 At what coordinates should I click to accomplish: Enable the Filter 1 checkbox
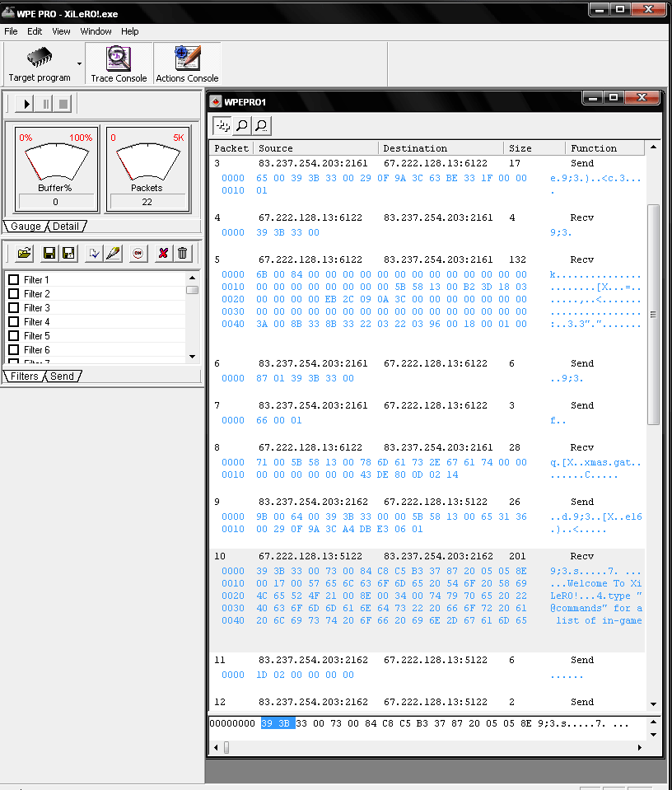14,279
